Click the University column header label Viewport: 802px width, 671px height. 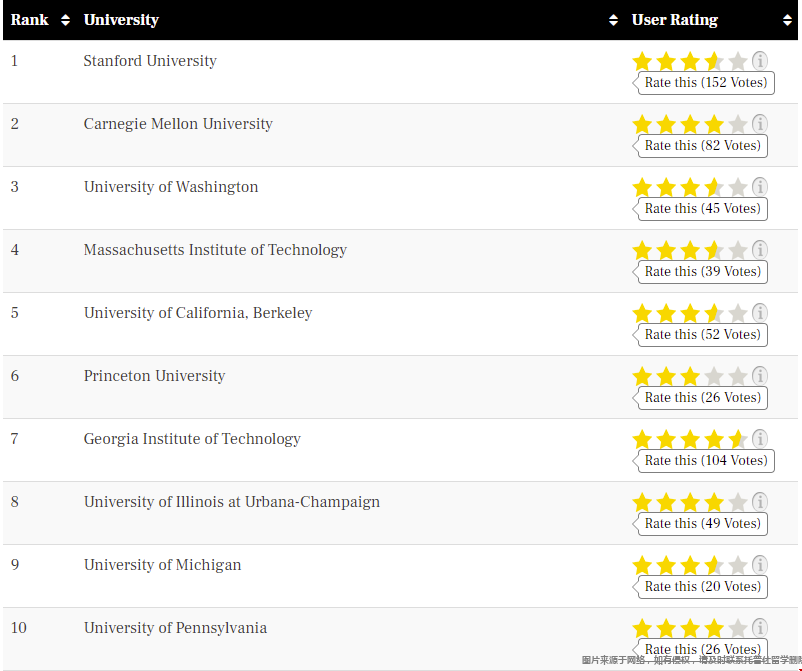point(121,20)
